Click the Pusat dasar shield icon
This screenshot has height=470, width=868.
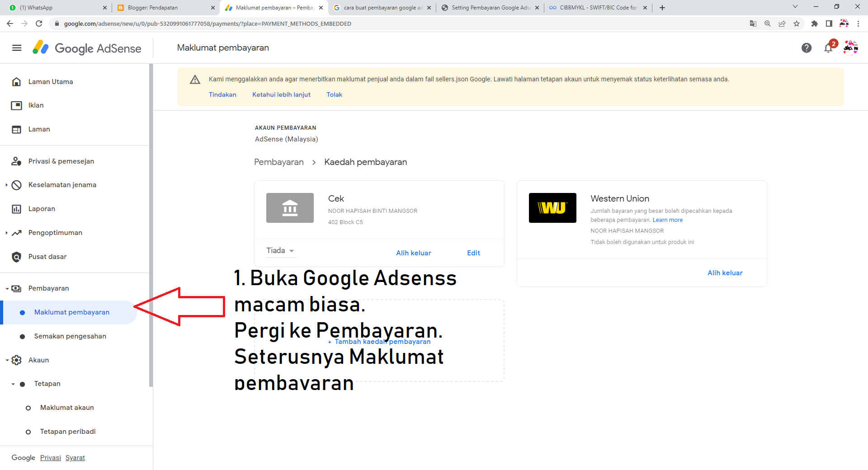point(16,257)
